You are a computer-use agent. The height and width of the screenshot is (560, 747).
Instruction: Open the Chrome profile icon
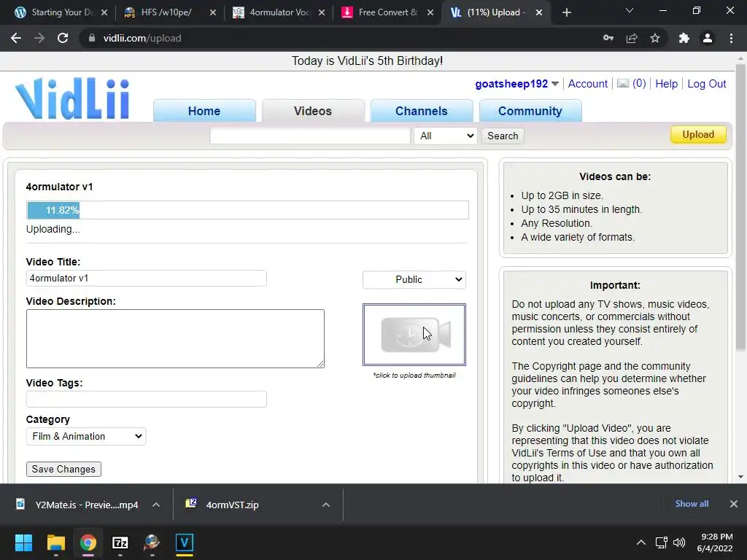708,38
